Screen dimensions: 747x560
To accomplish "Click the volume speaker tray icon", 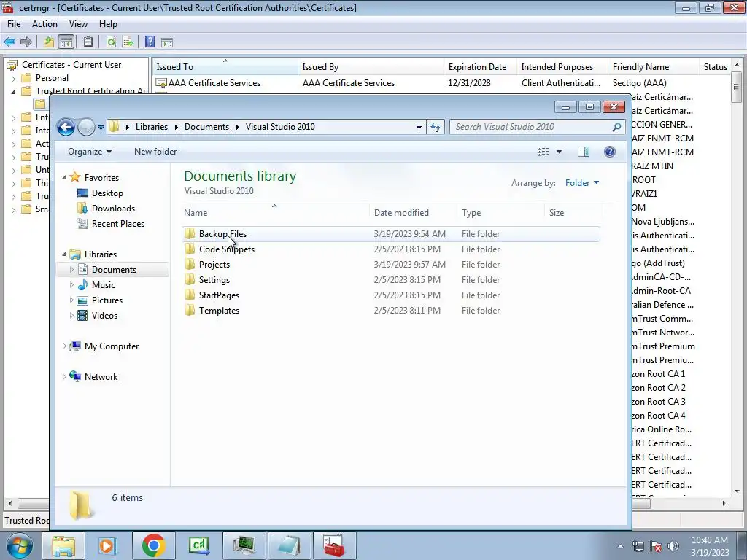I will pos(673,546).
